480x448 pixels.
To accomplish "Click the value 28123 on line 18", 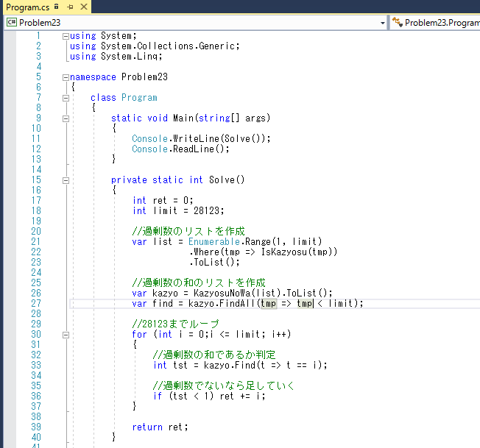I will click(206, 211).
